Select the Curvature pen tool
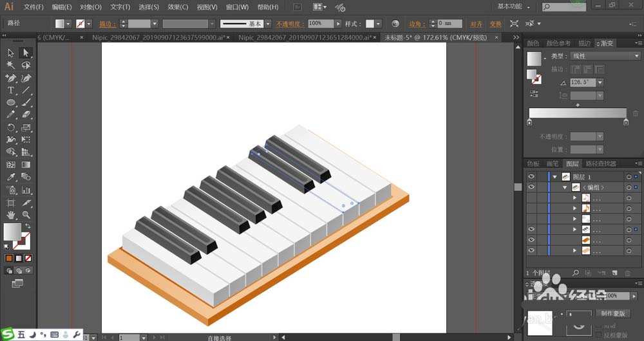644x341 pixels. coord(26,78)
